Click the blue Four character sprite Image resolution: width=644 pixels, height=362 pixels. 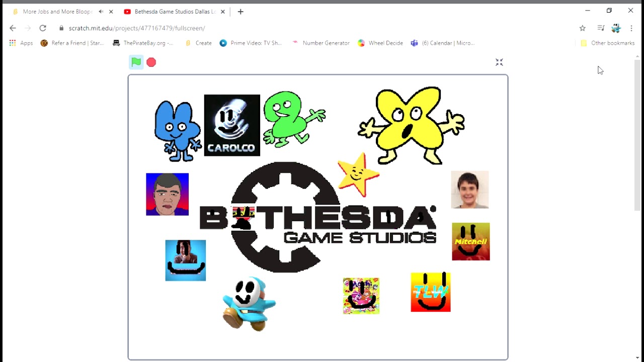177,131
